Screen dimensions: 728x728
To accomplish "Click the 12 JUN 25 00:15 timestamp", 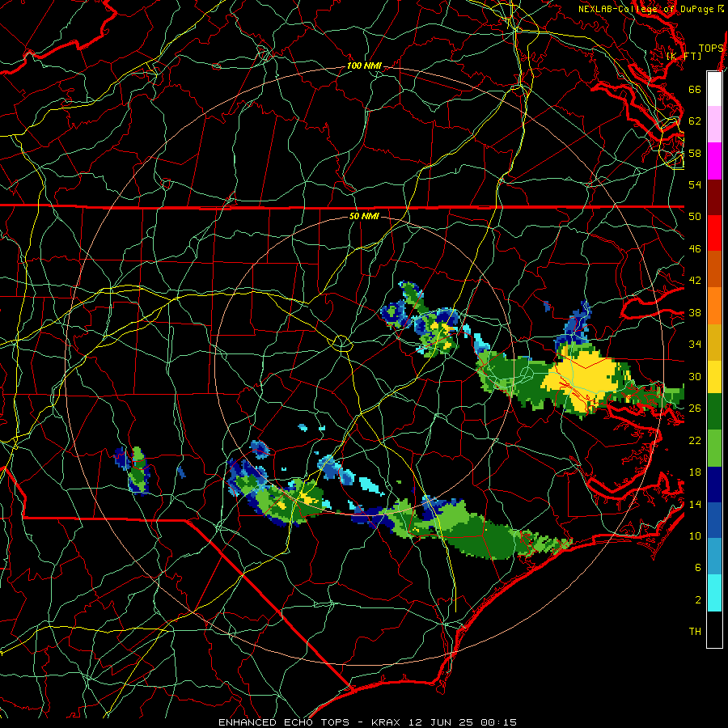I will pos(463,722).
